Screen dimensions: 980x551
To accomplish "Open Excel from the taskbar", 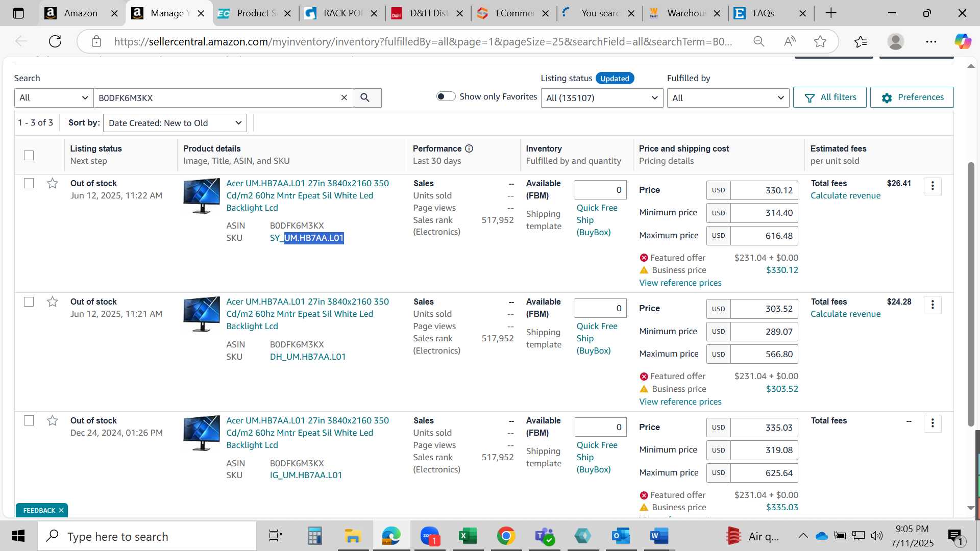I will (x=468, y=536).
